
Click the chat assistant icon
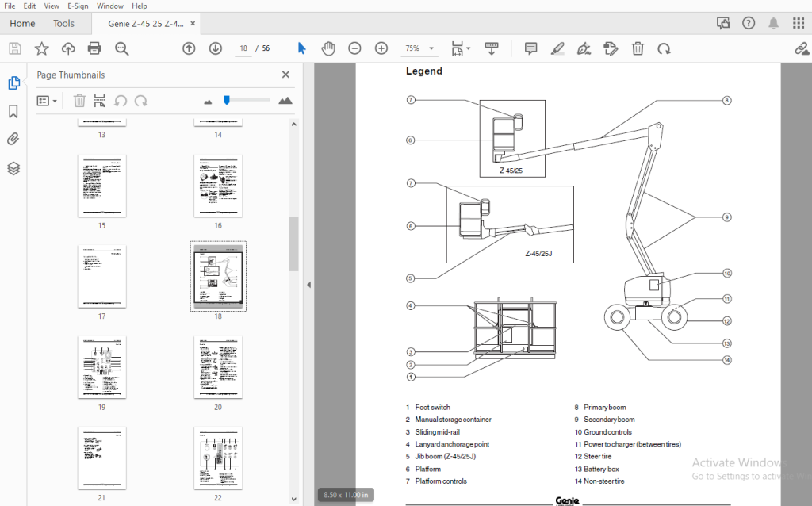click(x=723, y=23)
